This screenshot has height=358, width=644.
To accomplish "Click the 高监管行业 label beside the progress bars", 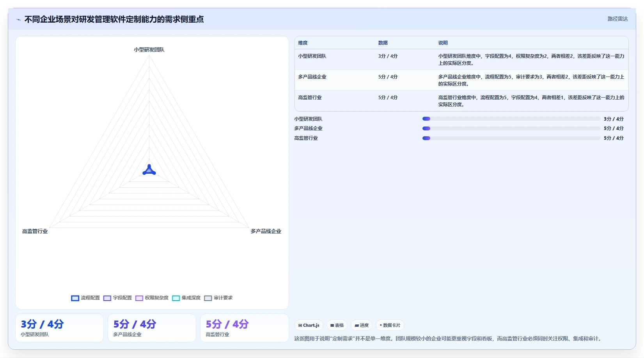I will click(306, 138).
